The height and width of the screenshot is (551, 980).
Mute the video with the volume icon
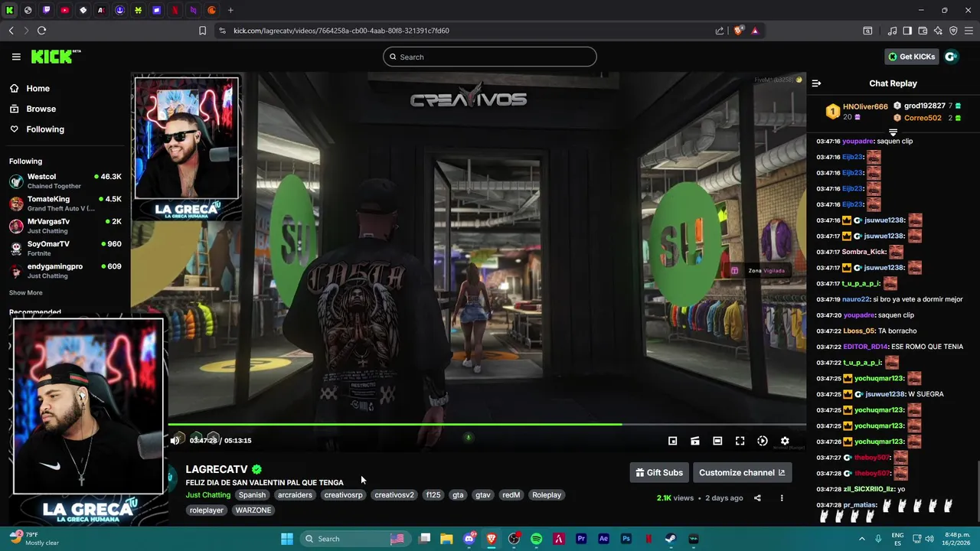pos(175,440)
